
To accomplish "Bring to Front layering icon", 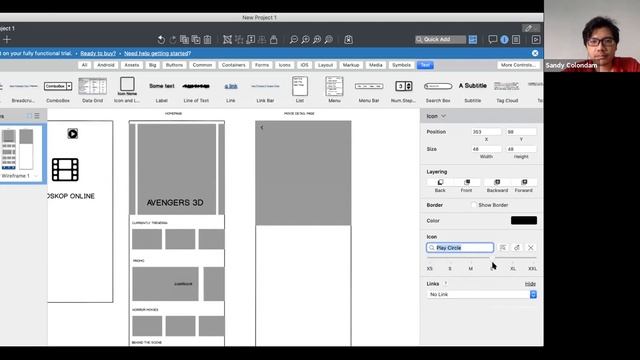I will (x=467, y=182).
